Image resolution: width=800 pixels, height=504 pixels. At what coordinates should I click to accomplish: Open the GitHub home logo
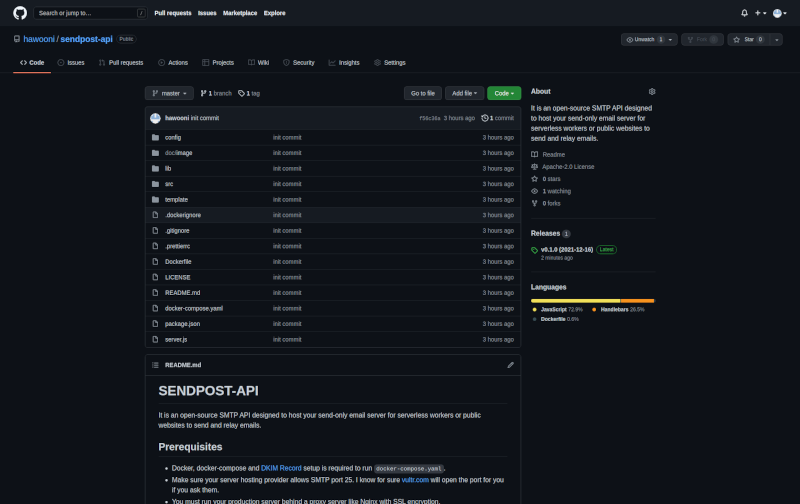[x=20, y=13]
